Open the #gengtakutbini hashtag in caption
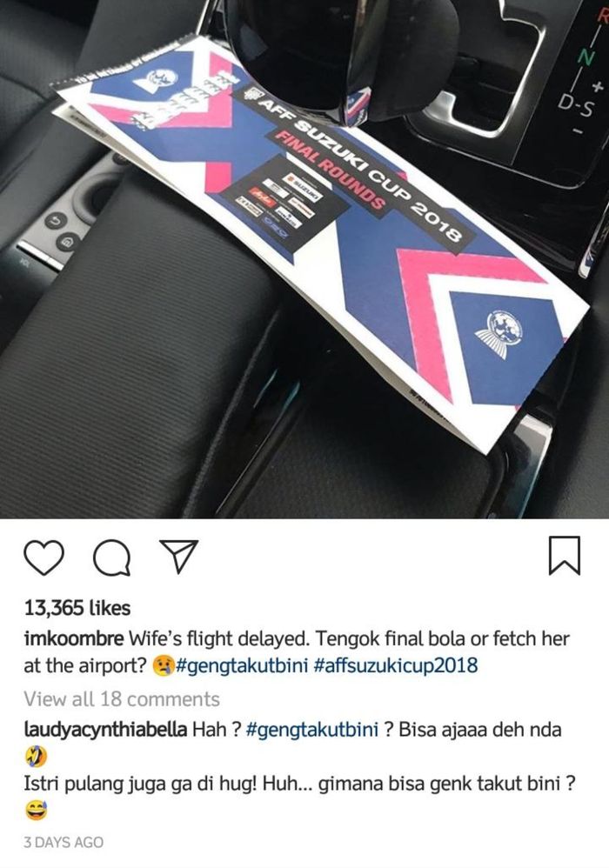The width and height of the screenshot is (609, 868). [x=241, y=665]
